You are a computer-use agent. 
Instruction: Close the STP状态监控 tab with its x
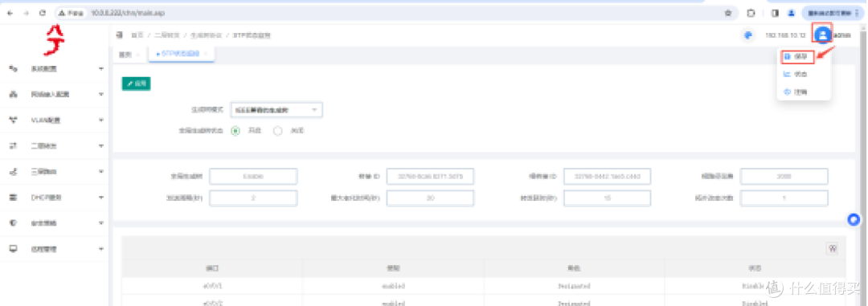(x=206, y=54)
